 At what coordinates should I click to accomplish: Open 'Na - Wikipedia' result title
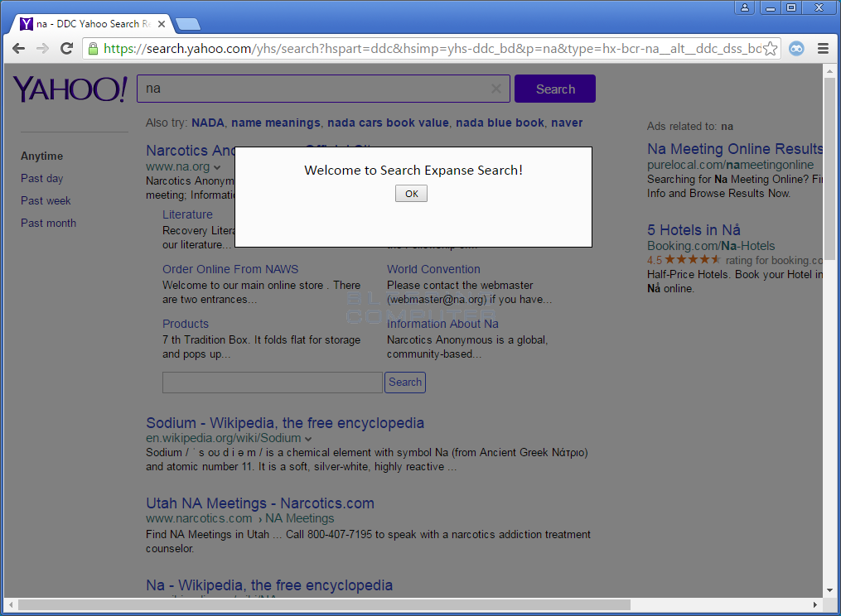[x=269, y=585]
